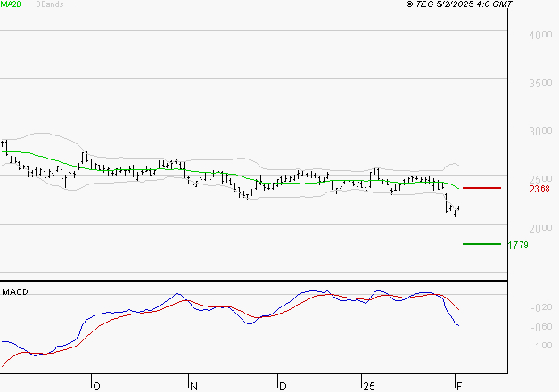559x392 pixels.
Task: Click the N month marker on time axis
Action: tap(193, 386)
